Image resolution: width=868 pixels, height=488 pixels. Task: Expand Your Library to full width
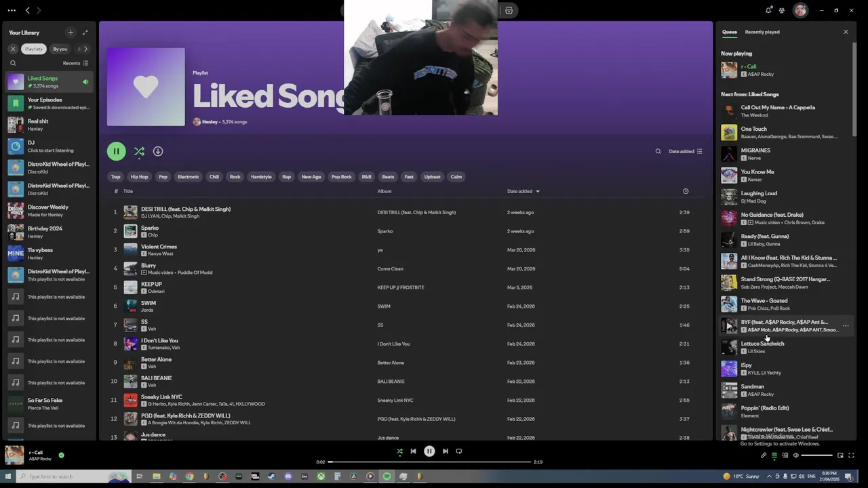click(x=85, y=33)
